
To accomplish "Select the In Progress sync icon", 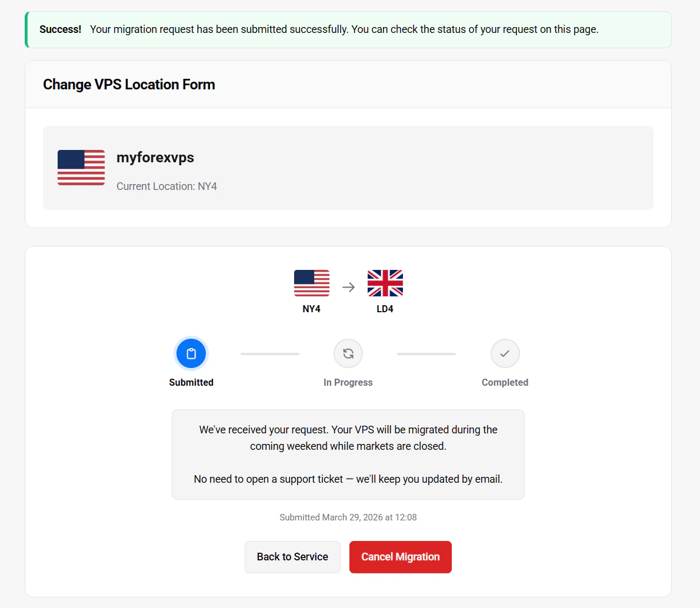I will click(348, 353).
